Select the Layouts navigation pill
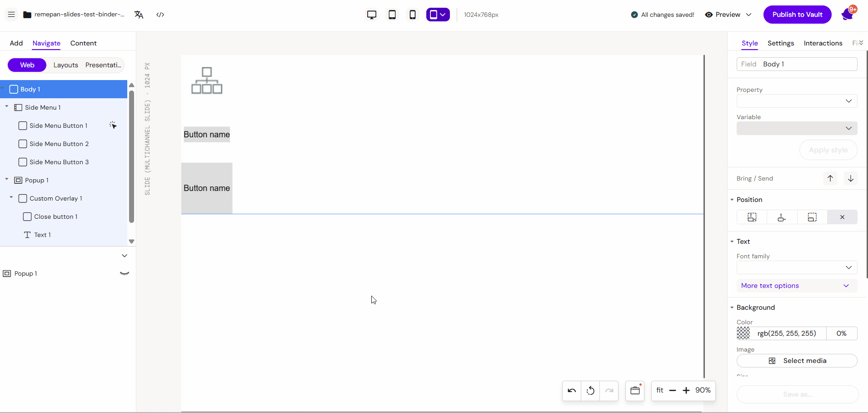The height and width of the screenshot is (413, 868). [x=66, y=65]
